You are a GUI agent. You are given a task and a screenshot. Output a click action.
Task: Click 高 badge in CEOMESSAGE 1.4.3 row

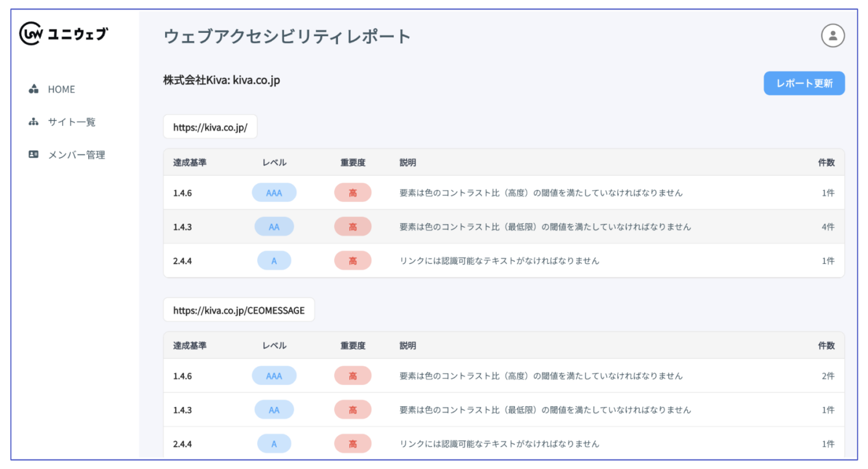tap(353, 410)
